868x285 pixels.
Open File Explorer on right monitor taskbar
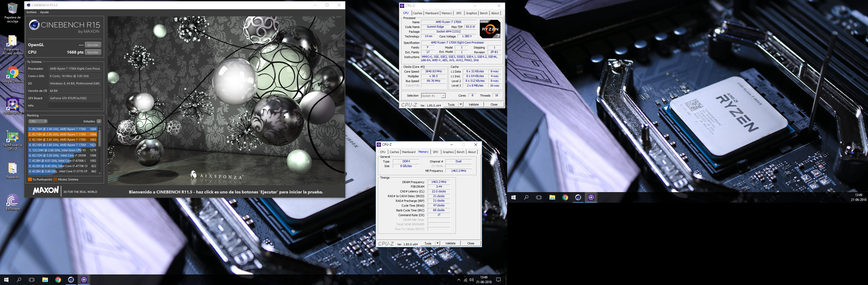tap(552, 197)
